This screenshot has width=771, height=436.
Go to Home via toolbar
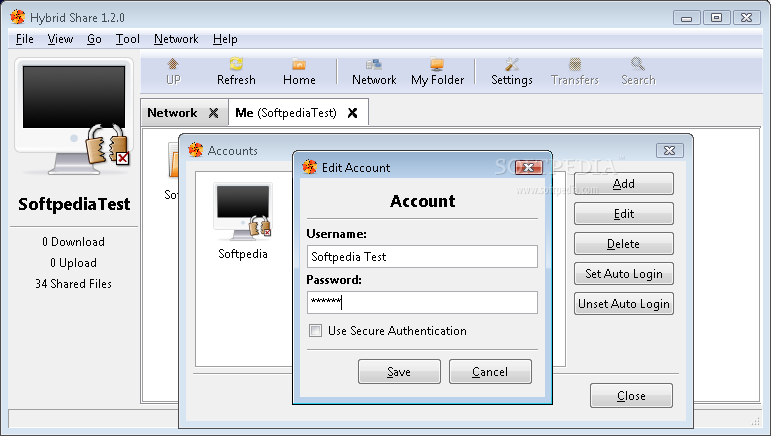[x=299, y=72]
